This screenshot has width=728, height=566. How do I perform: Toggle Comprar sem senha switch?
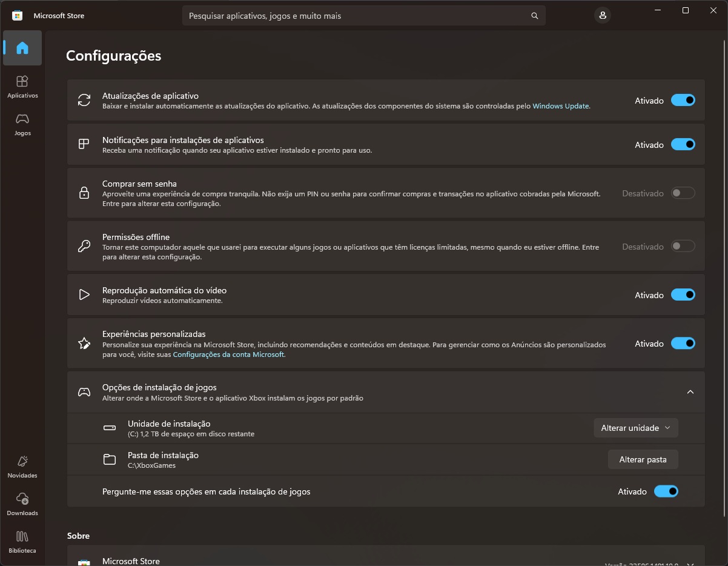point(683,193)
